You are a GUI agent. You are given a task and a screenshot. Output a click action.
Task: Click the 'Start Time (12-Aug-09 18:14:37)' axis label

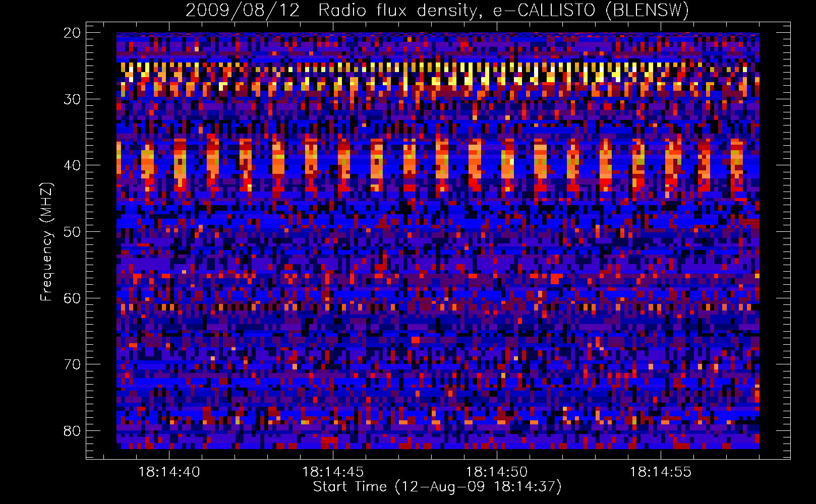[x=437, y=487]
